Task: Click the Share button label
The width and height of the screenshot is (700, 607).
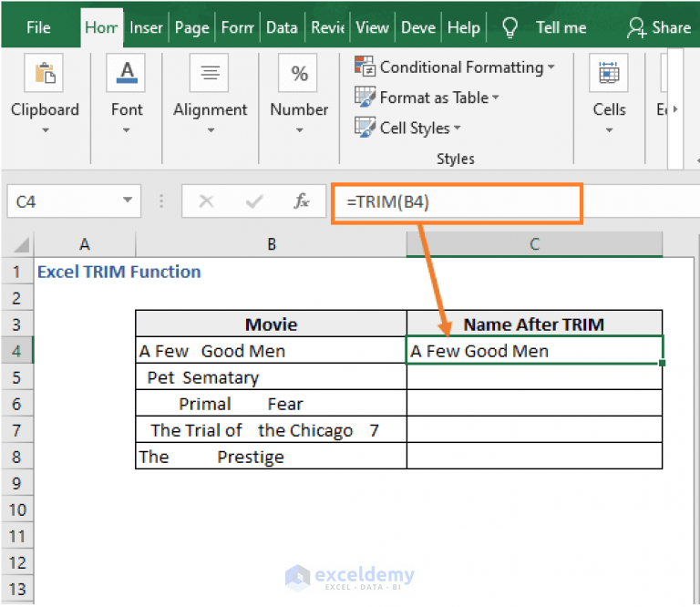Action: pos(671,27)
